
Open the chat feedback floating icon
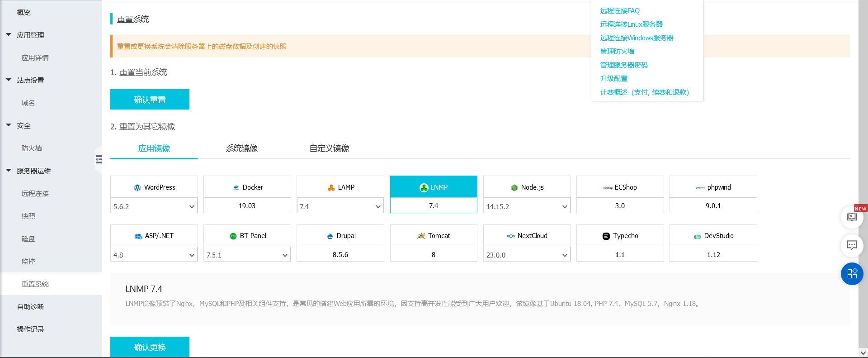coord(852,245)
